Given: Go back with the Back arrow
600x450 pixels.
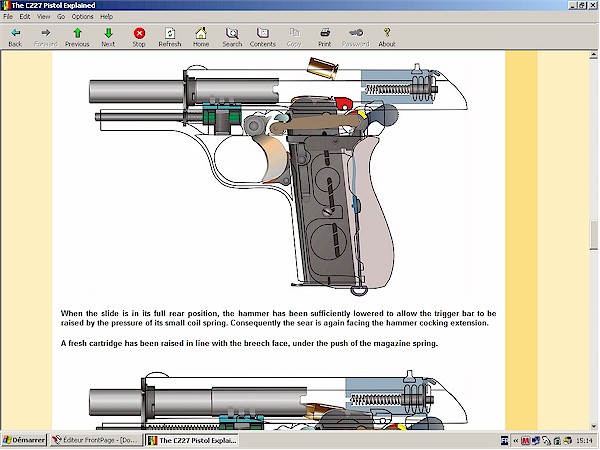Looking at the screenshot, I should coord(15,38).
